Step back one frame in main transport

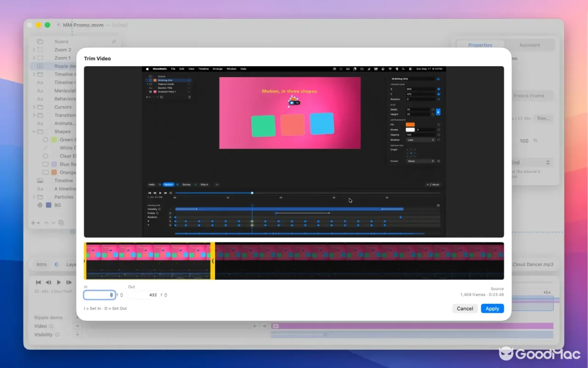click(49, 282)
